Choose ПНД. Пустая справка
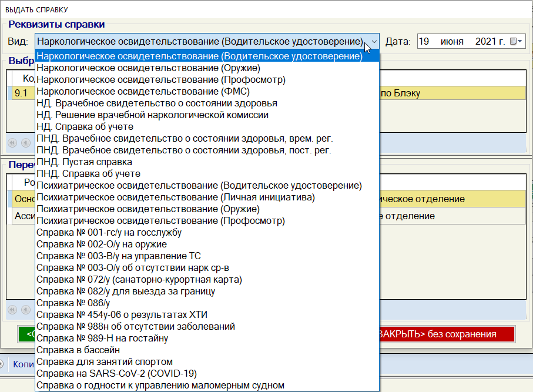533x392 pixels. 84,162
